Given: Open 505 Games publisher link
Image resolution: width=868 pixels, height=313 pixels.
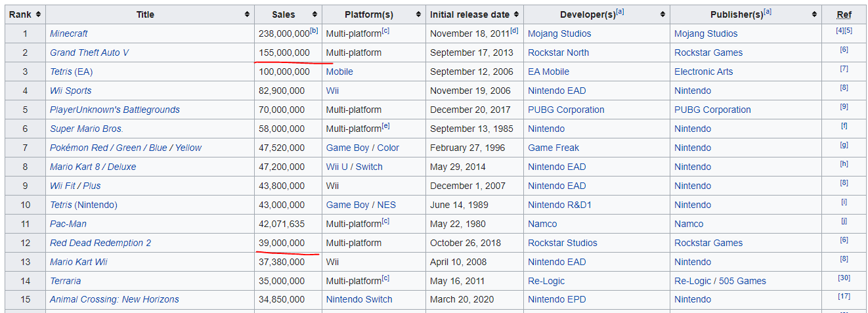Looking at the screenshot, I should pos(742,281).
